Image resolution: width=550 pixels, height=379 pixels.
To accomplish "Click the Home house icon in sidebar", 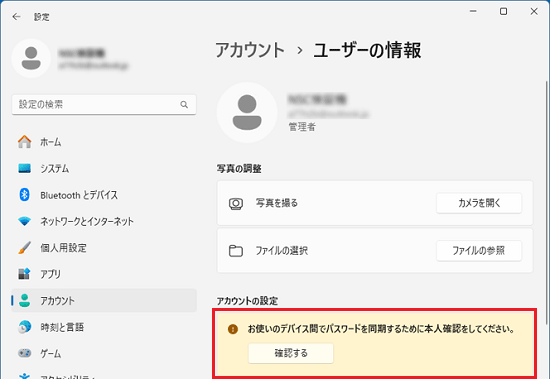I will [25, 142].
